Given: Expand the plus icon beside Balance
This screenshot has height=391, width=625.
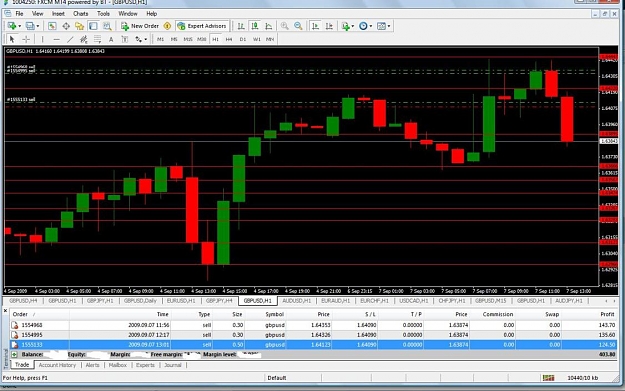Looking at the screenshot, I should [x=14, y=354].
